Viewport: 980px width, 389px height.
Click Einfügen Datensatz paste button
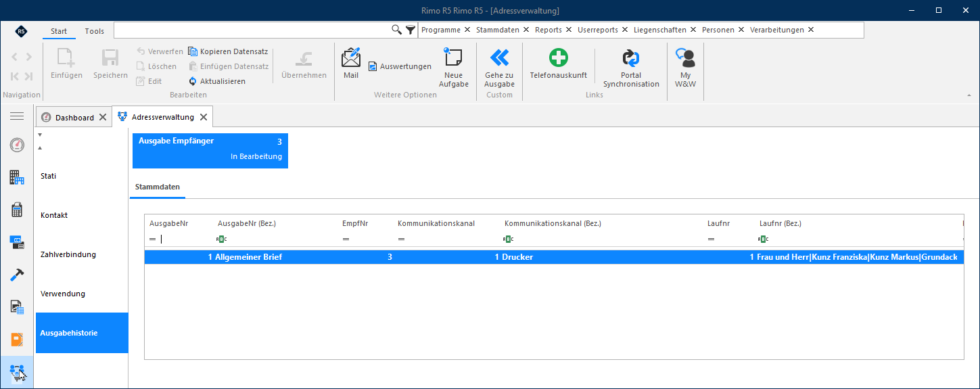pyautogui.click(x=229, y=66)
